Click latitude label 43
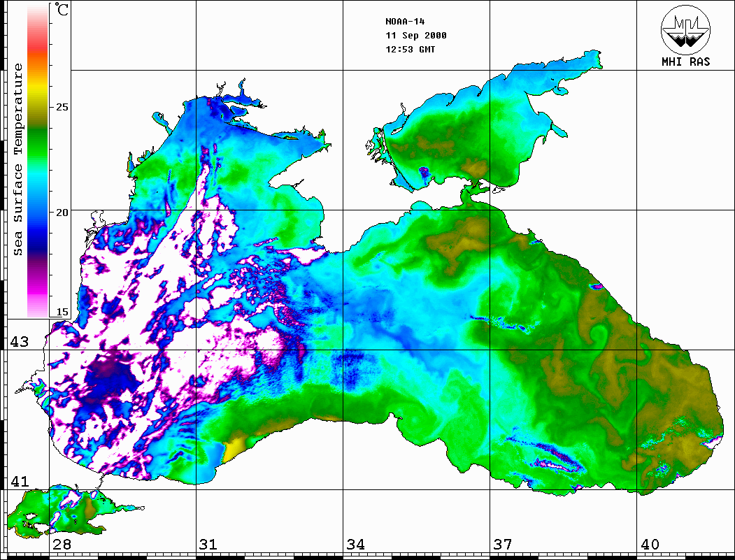The height and width of the screenshot is (560, 735). tap(20, 342)
